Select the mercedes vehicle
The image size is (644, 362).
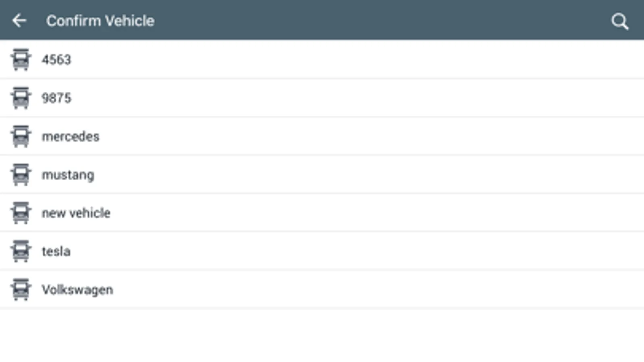[x=70, y=136]
